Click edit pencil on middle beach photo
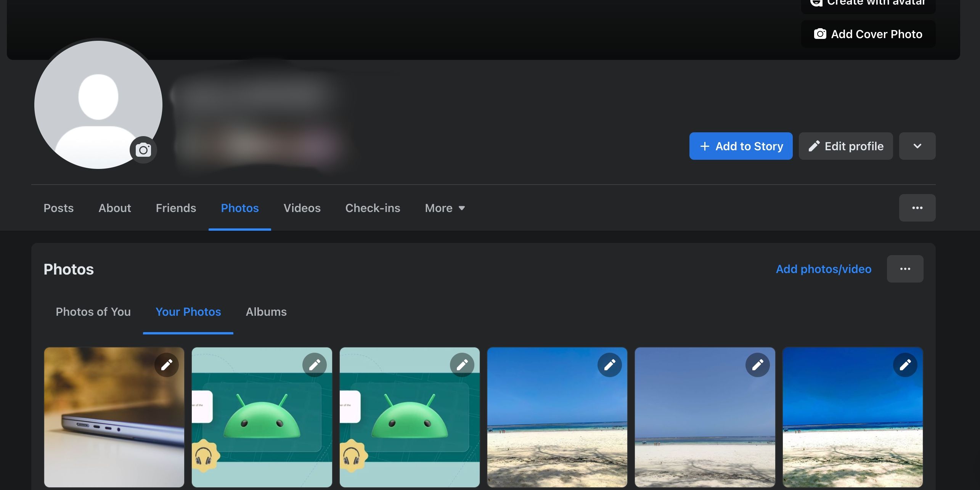 [757, 365]
